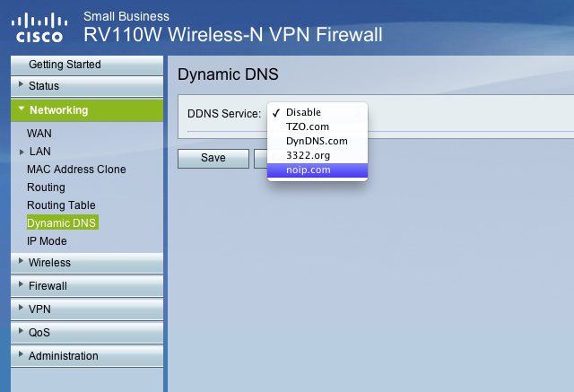Expand the Wireless section arrow
574x392 pixels.
tap(21, 261)
